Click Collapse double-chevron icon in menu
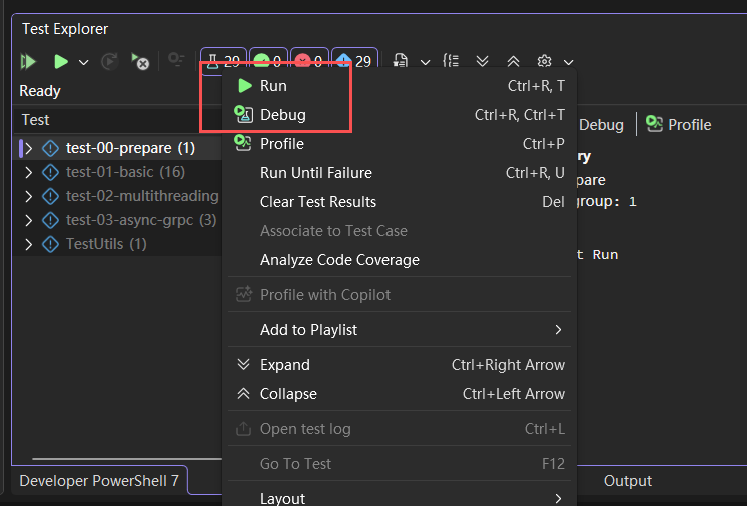Image resolution: width=747 pixels, height=506 pixels. pos(243,394)
